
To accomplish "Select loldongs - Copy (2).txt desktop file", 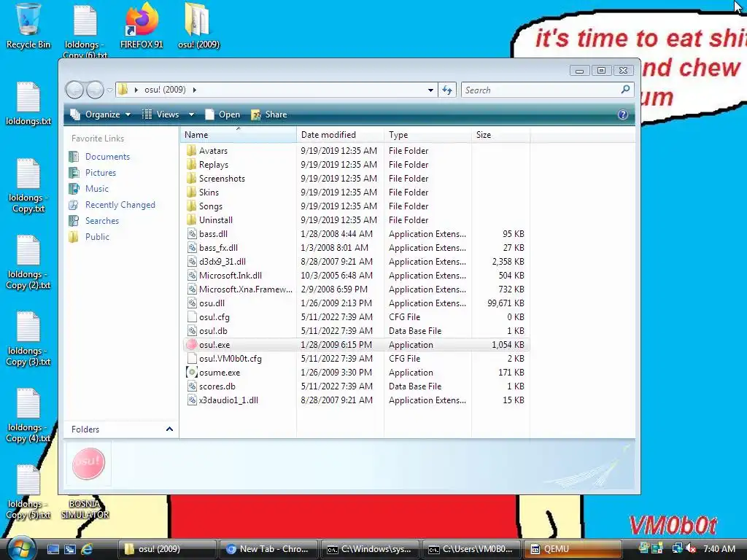I will pyautogui.click(x=28, y=262).
